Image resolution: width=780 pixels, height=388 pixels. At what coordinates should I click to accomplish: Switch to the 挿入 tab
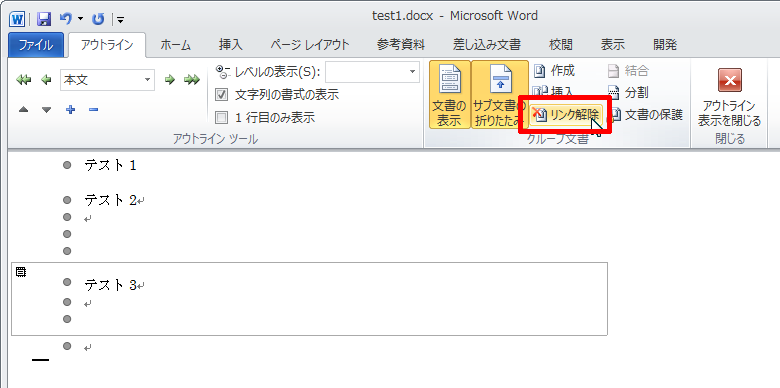pos(231,45)
